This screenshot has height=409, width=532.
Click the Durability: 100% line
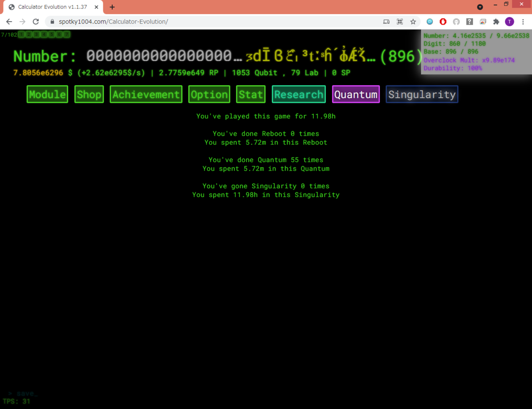(453, 68)
